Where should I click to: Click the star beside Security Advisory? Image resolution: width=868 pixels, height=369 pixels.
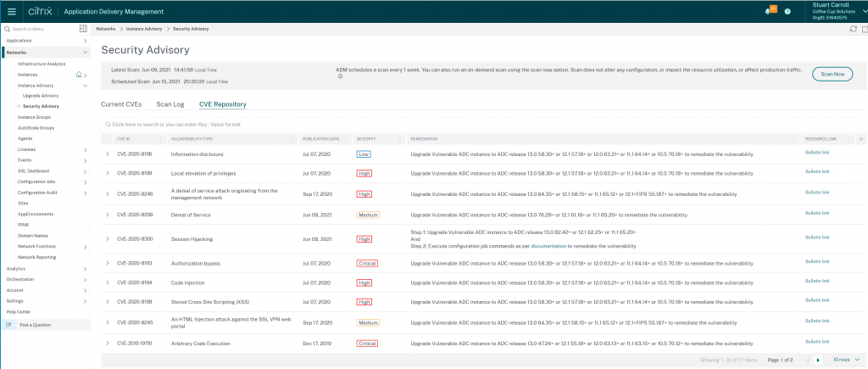pos(19,106)
